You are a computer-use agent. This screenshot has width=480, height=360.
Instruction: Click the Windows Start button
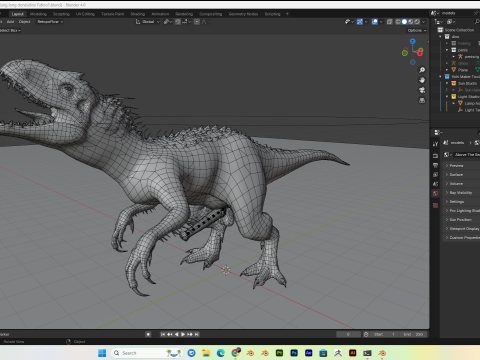[102, 353]
